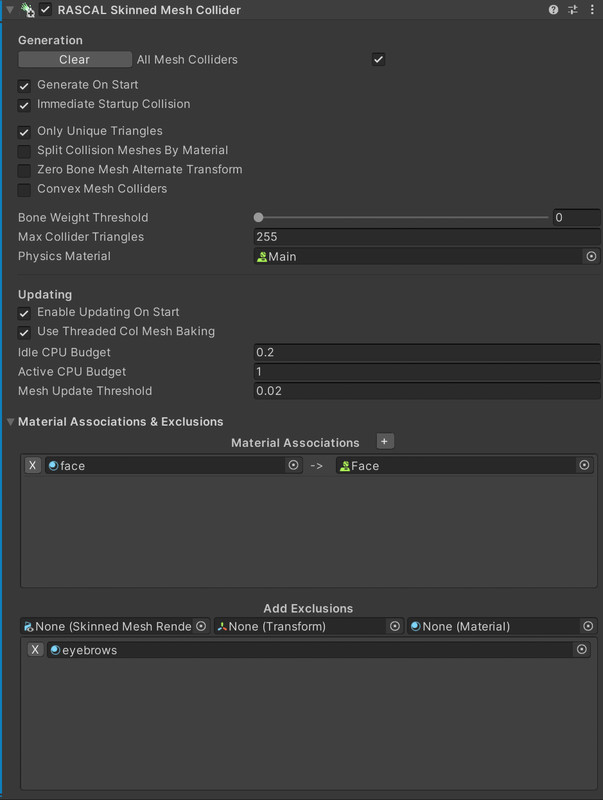Viewport: 603px width, 800px height.
Task: Collapse the RASCAL Skinned Mesh Collider component
Action: pos(10,9)
